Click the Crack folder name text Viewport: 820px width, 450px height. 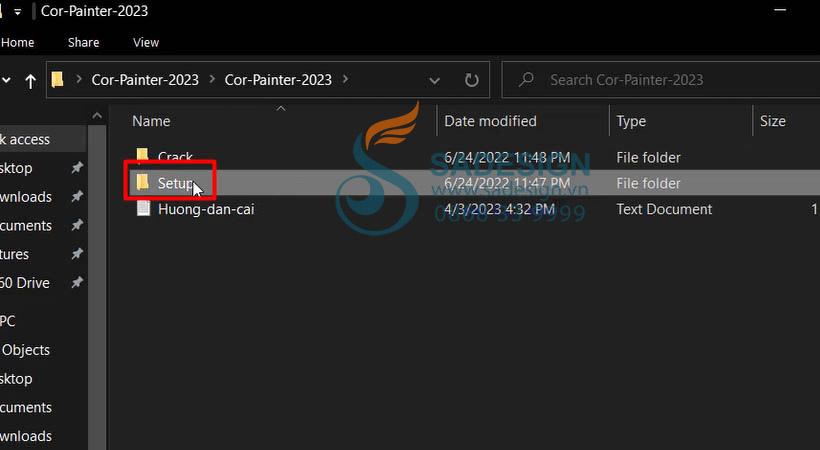click(175, 157)
